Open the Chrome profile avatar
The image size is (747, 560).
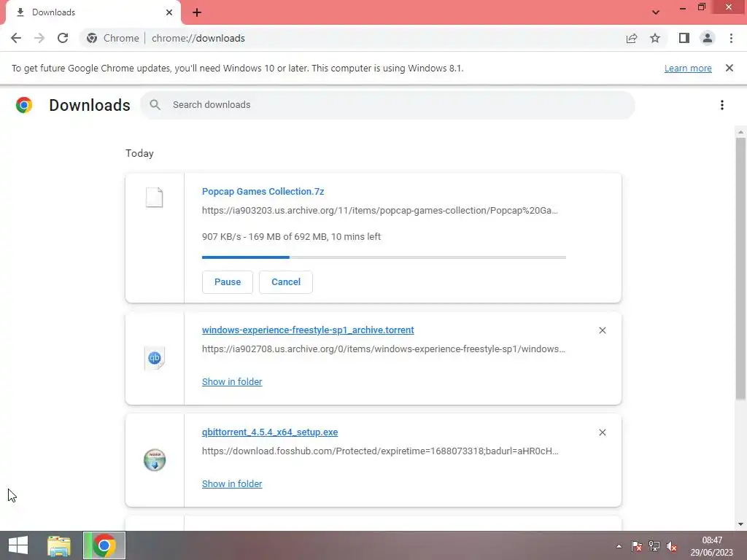(708, 38)
